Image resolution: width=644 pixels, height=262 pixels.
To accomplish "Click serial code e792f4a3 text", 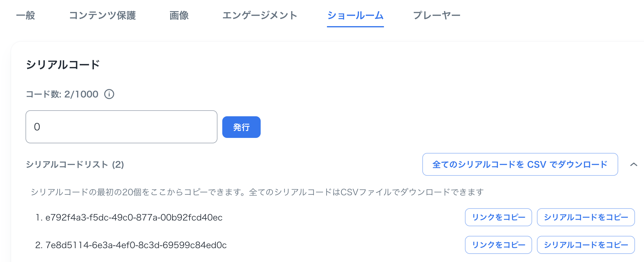I will pyautogui.click(x=134, y=218).
